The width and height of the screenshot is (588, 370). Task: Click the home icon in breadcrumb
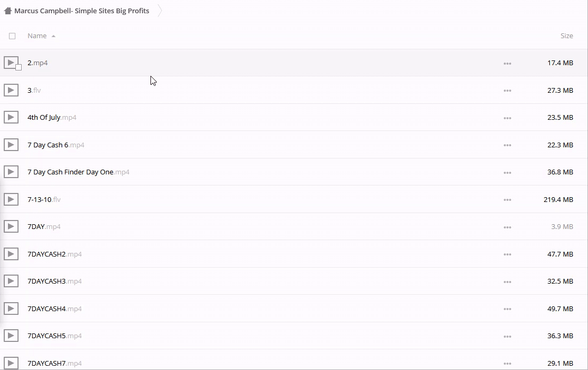point(7,11)
